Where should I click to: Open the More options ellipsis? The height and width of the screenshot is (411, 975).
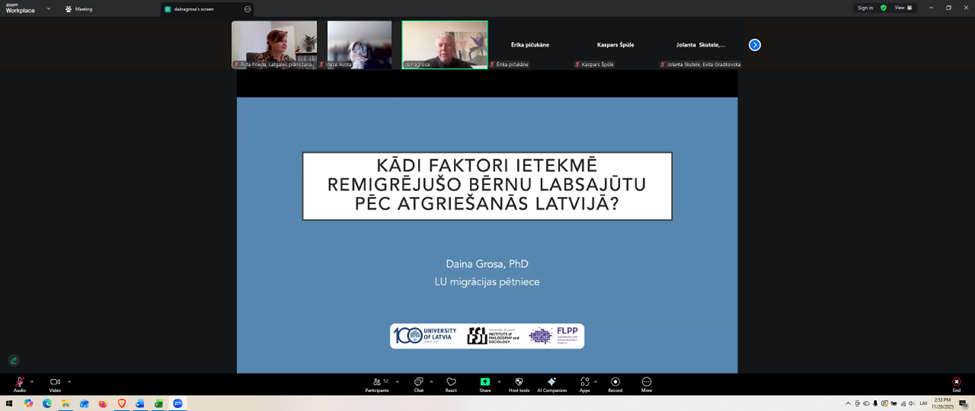(646, 383)
